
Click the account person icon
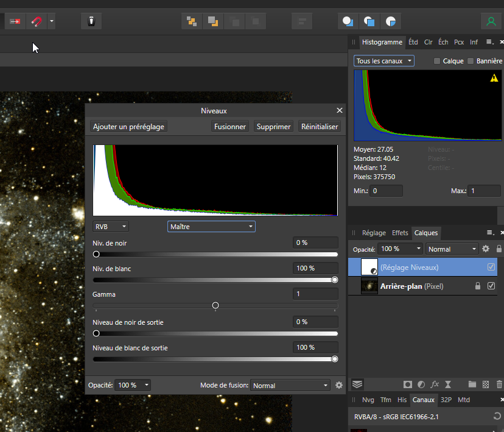click(491, 21)
